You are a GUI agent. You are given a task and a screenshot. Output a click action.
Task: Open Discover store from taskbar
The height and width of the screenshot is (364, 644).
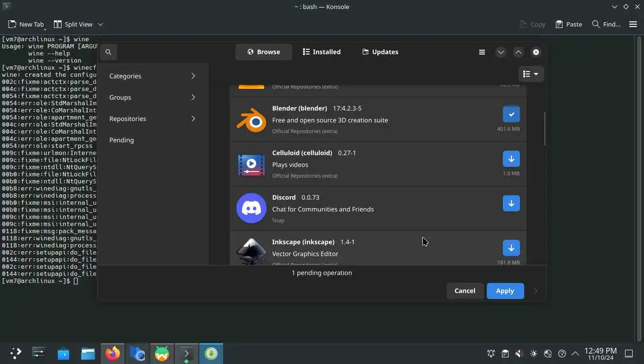click(x=63, y=353)
